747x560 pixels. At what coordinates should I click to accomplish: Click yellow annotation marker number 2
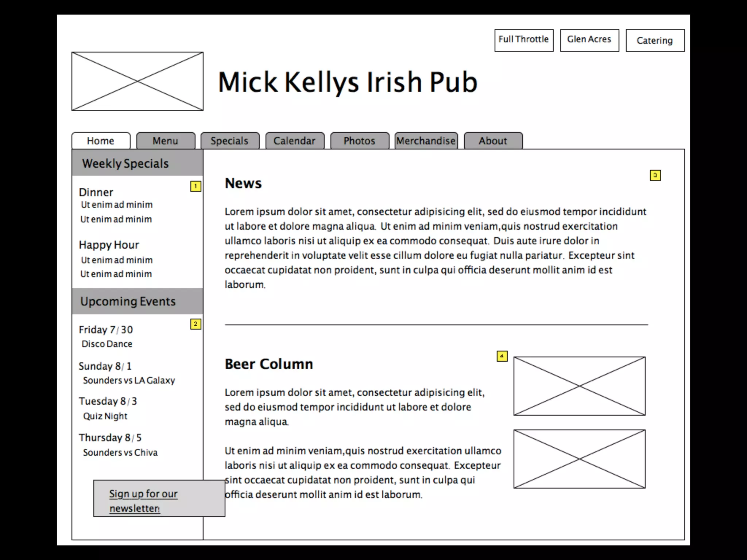[196, 324]
